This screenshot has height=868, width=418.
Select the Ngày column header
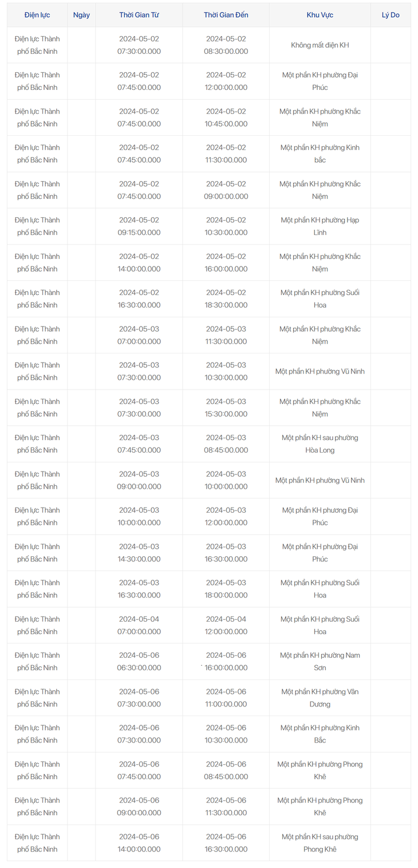[x=81, y=15]
